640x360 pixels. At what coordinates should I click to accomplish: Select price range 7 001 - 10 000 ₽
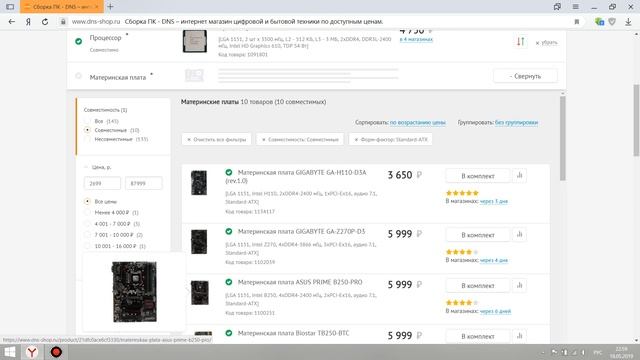point(87,235)
